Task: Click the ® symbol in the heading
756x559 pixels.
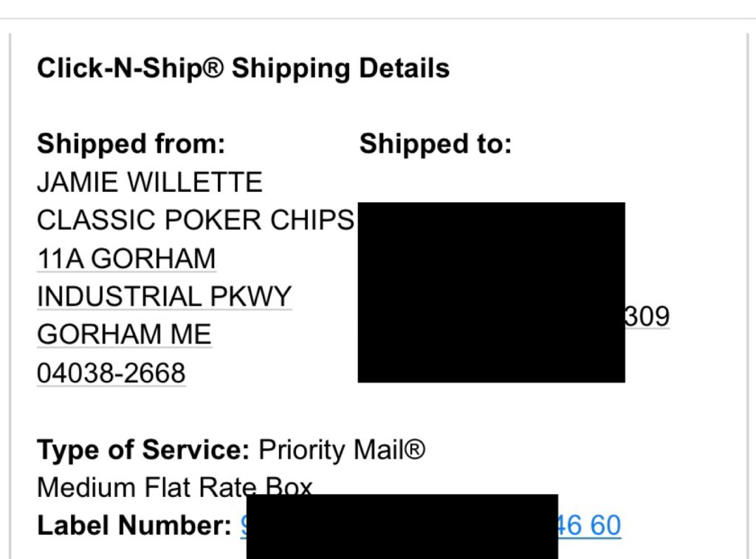Action: coord(214,69)
